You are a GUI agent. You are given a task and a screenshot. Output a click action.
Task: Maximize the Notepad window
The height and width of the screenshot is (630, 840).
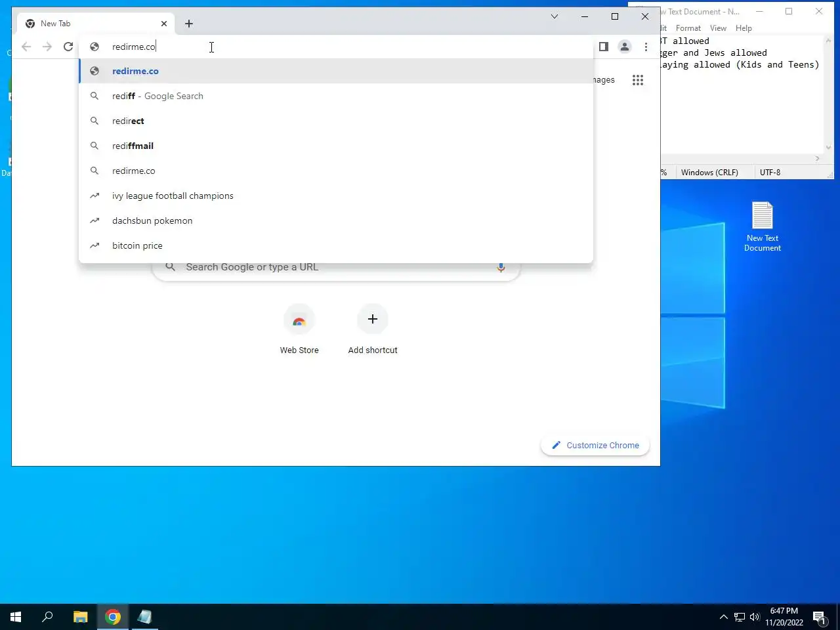pos(789,11)
